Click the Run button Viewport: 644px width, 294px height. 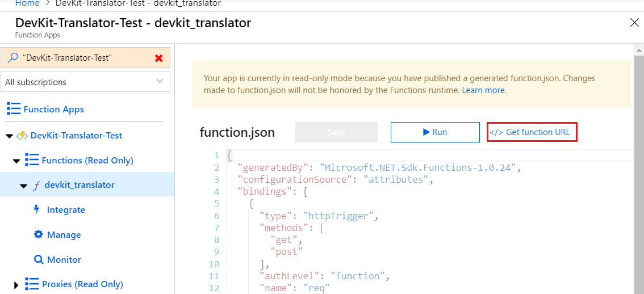pos(435,132)
